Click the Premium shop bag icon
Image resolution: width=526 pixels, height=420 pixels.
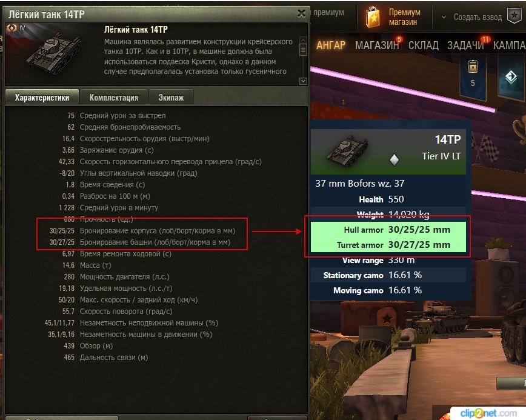373,18
